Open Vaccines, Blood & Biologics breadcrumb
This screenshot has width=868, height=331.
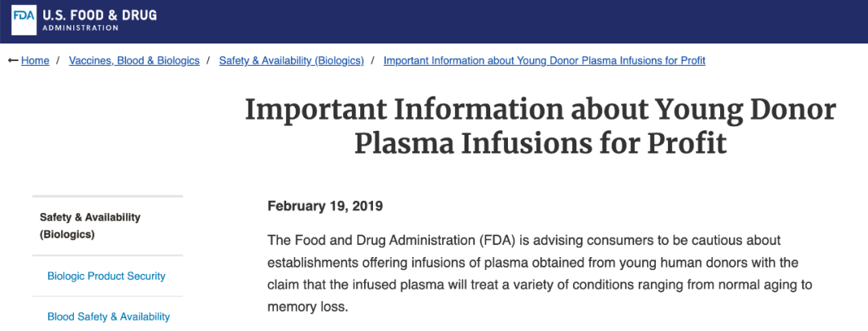(134, 61)
